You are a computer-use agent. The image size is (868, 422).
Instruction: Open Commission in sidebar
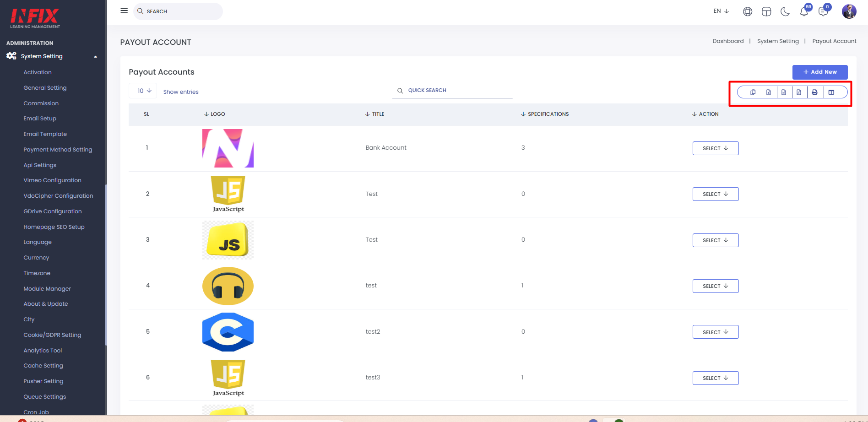(x=41, y=103)
